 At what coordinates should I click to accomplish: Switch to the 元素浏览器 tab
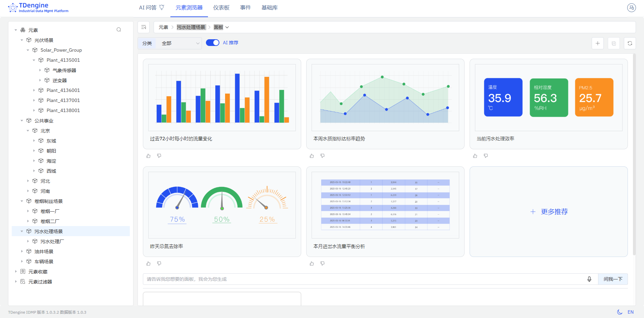(189, 8)
